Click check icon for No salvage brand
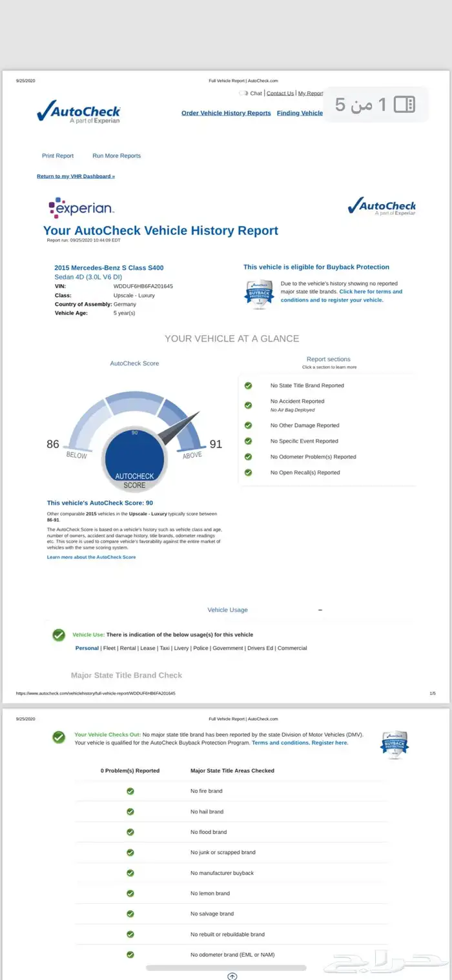Screen dimensions: 452x980 [130, 914]
